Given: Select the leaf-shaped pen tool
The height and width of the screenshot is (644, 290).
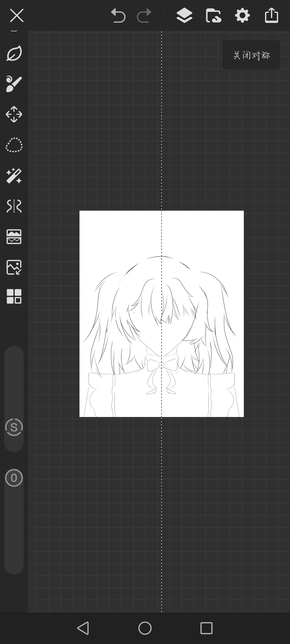Looking at the screenshot, I should 14,53.
